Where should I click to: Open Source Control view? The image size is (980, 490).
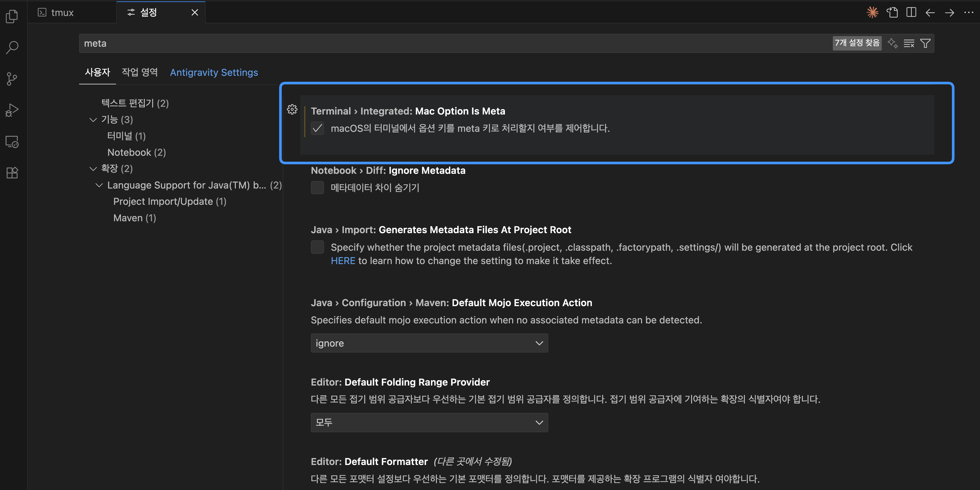pyautogui.click(x=12, y=79)
